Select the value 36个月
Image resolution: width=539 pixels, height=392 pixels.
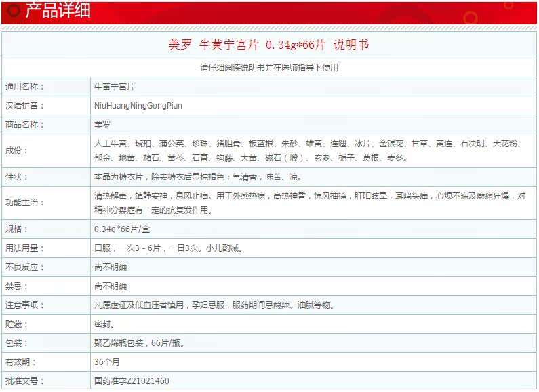pyautogui.click(x=107, y=361)
